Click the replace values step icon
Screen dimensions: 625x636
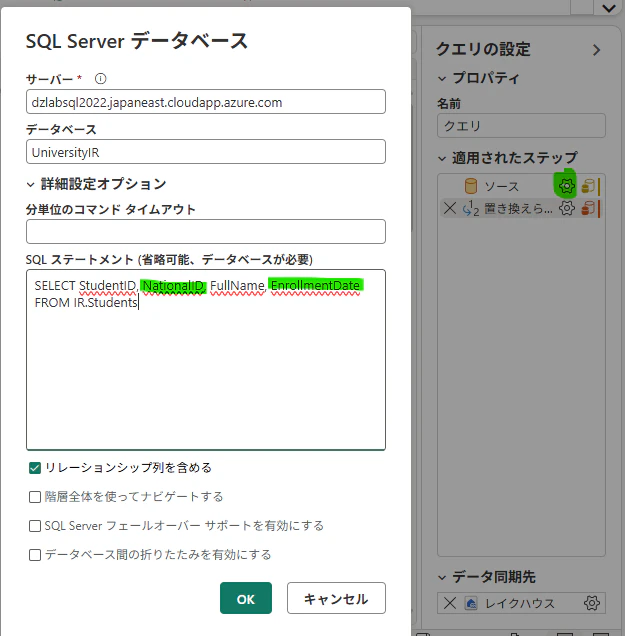pyautogui.click(x=470, y=208)
